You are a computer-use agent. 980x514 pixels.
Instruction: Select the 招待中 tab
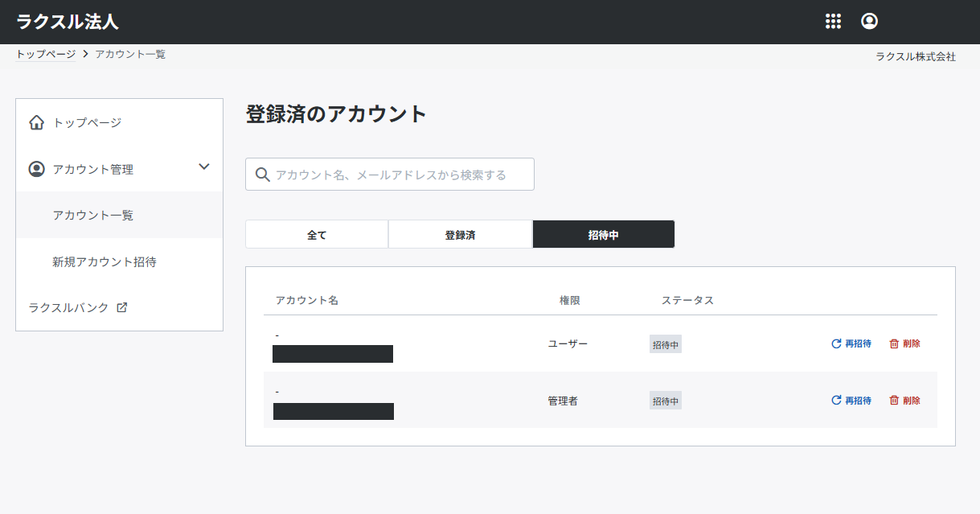(x=603, y=235)
